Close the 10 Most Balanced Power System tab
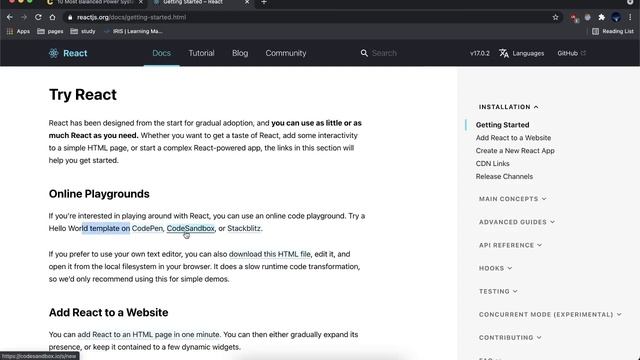The image size is (640, 360). pos(141,2)
